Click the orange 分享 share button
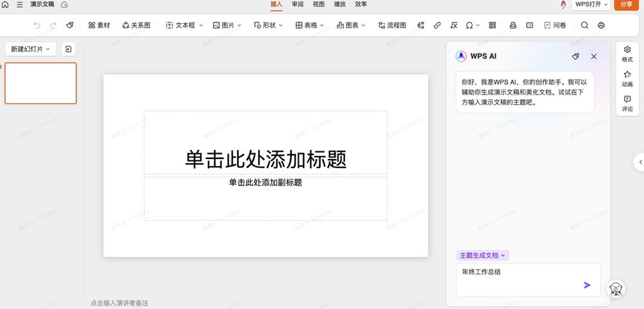Viewport: 644px width, 309px height. pos(627,5)
